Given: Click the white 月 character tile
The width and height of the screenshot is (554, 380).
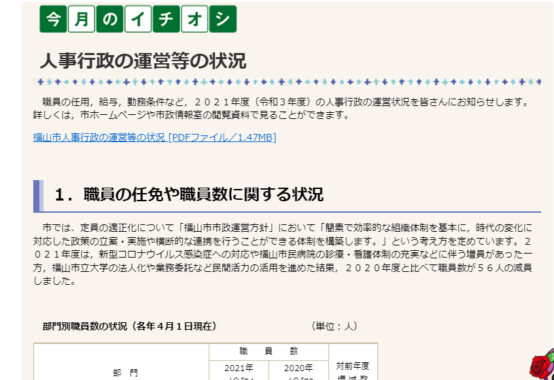Looking at the screenshot, I should (x=81, y=19).
